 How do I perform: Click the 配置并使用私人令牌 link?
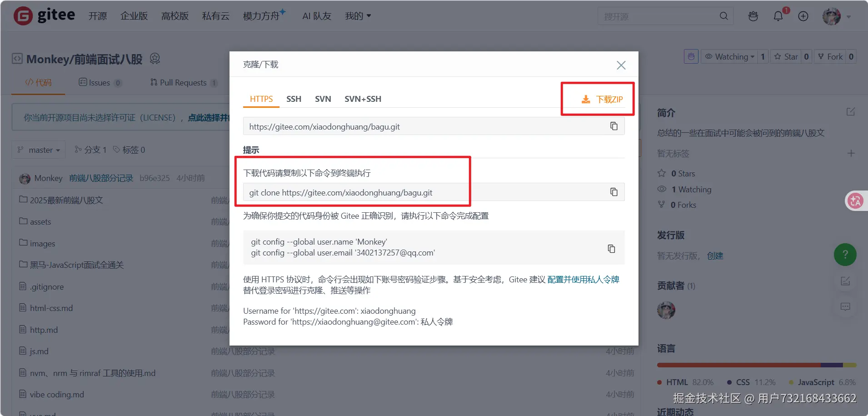click(x=583, y=279)
